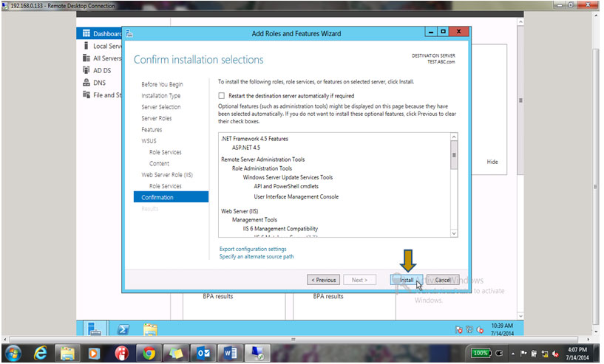Launch Internet Explorer from host taskbar
The image size is (604, 364).
41,353
